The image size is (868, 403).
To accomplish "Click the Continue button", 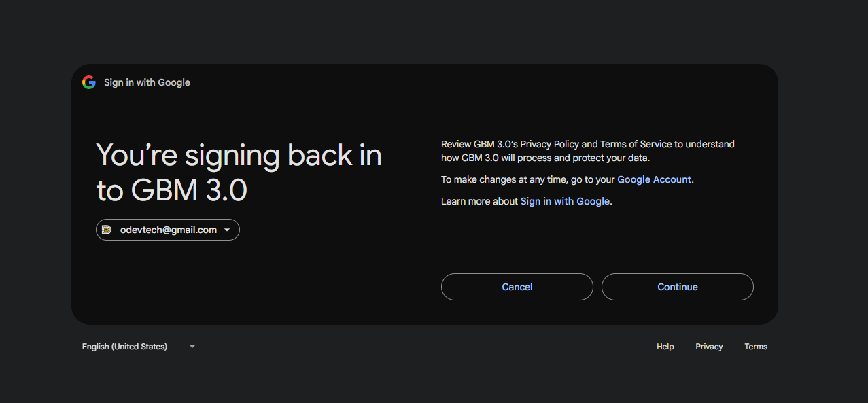I will pos(678,287).
